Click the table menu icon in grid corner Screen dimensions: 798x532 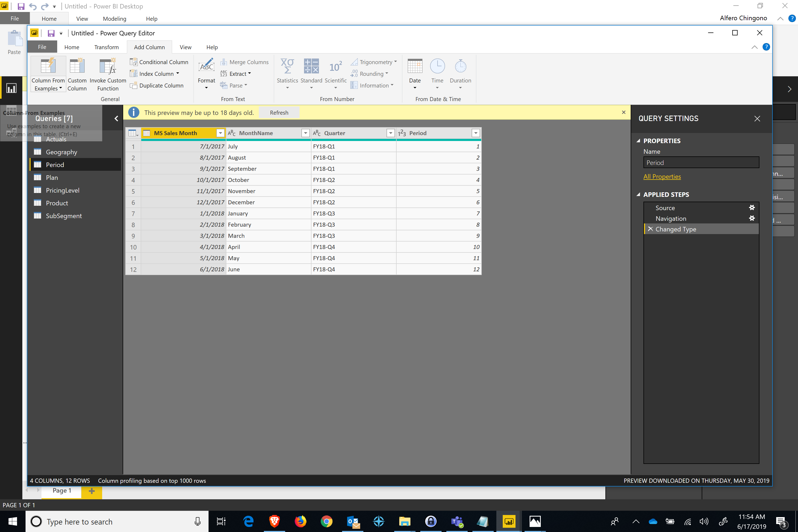[x=133, y=133]
